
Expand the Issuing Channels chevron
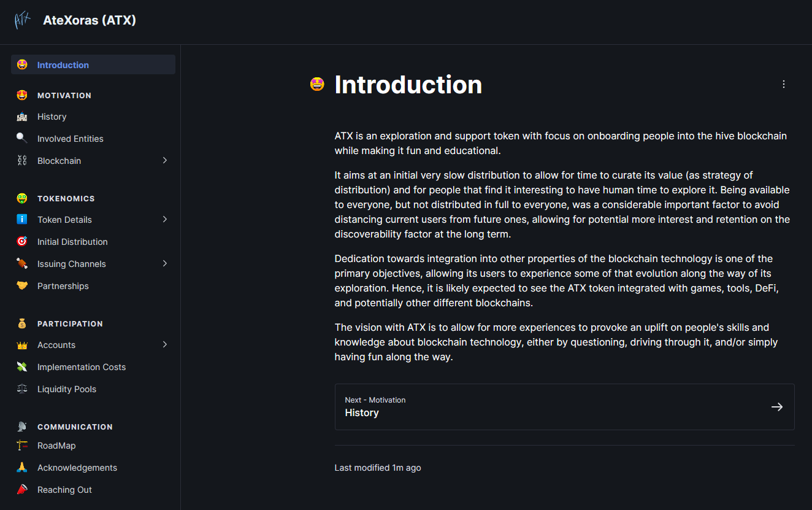(164, 263)
